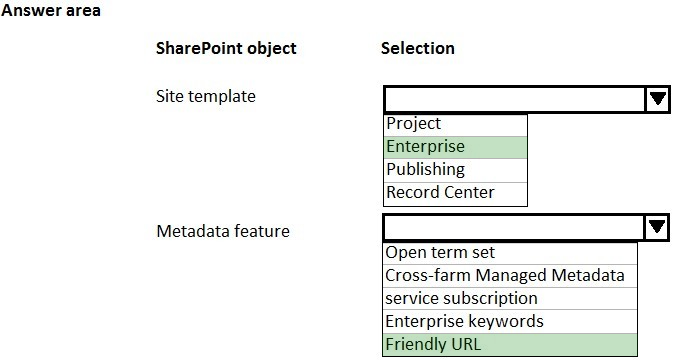Select Project from site template list
This screenshot has height=364, width=680.
pyautogui.click(x=455, y=124)
